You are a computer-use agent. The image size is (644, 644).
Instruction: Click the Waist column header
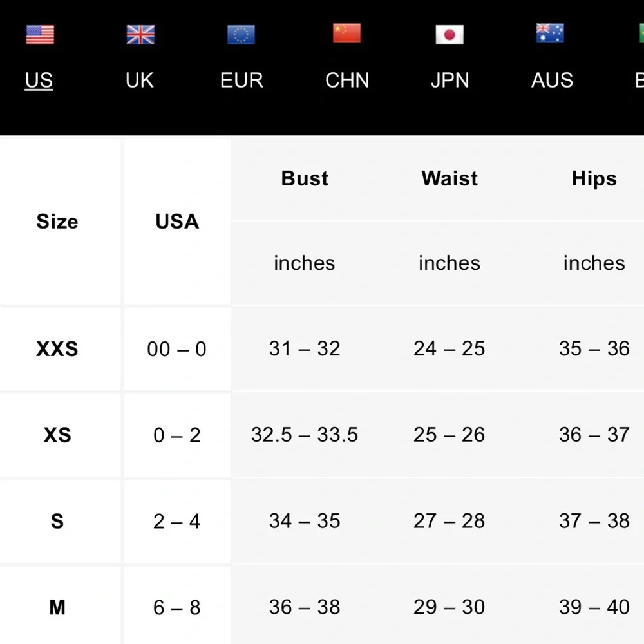tap(450, 178)
